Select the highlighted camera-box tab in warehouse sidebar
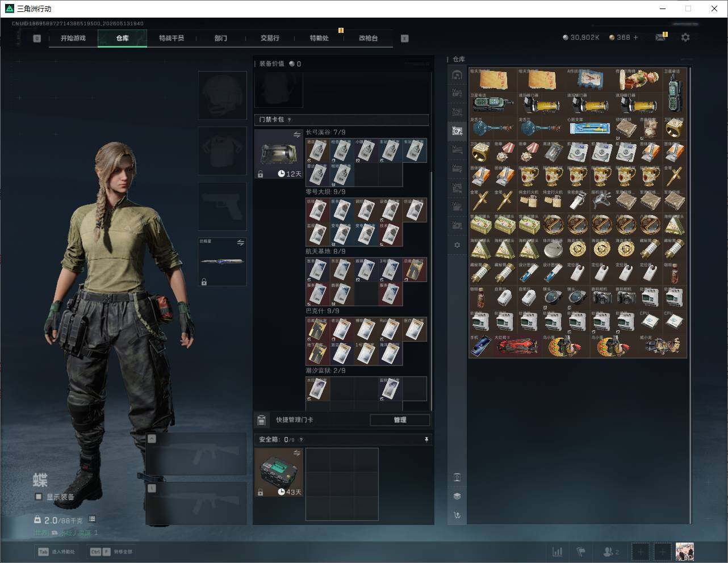Image resolution: width=728 pixels, height=563 pixels. pos(457,131)
